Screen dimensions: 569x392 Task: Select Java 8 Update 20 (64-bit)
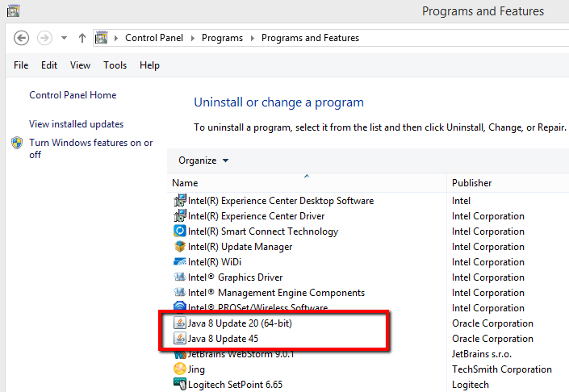point(240,323)
